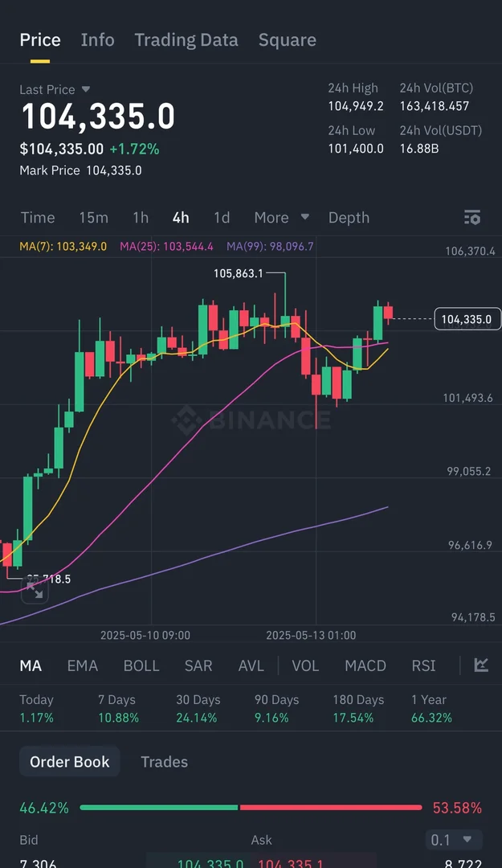502x868 pixels.
Task: Select the 1d chart interval
Action: (222, 218)
